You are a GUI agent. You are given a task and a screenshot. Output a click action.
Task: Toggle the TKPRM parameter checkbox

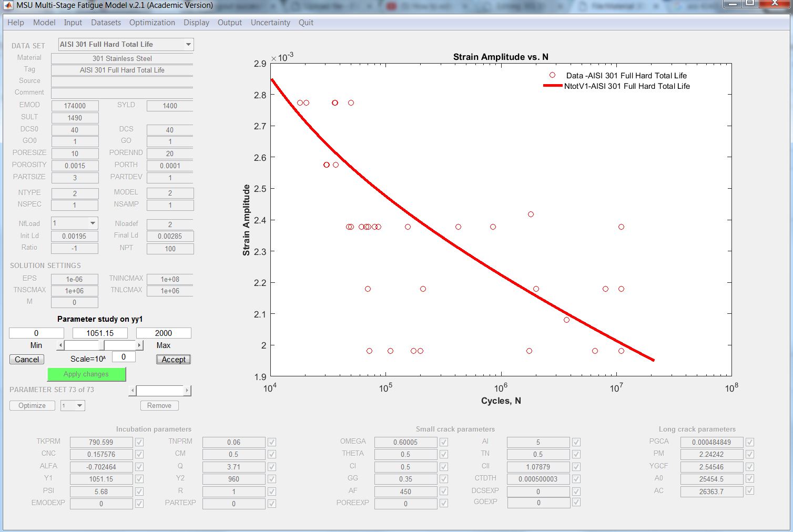coord(139,442)
